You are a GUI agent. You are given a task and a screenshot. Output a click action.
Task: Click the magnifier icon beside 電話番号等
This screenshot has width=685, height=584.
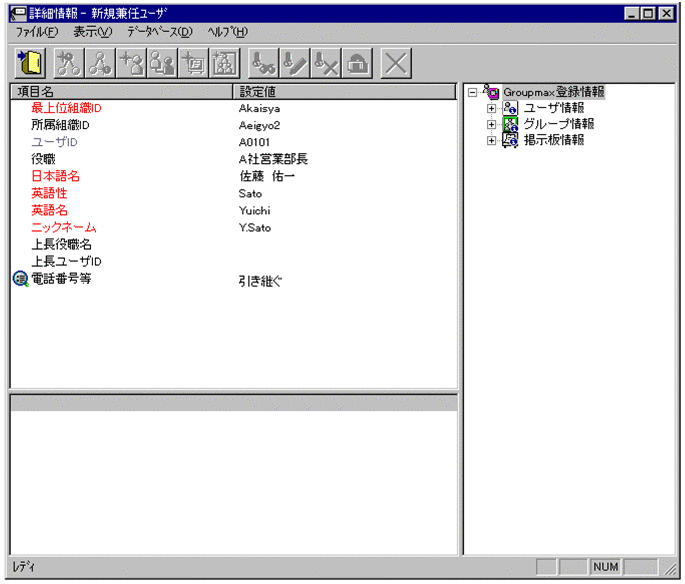(x=21, y=279)
